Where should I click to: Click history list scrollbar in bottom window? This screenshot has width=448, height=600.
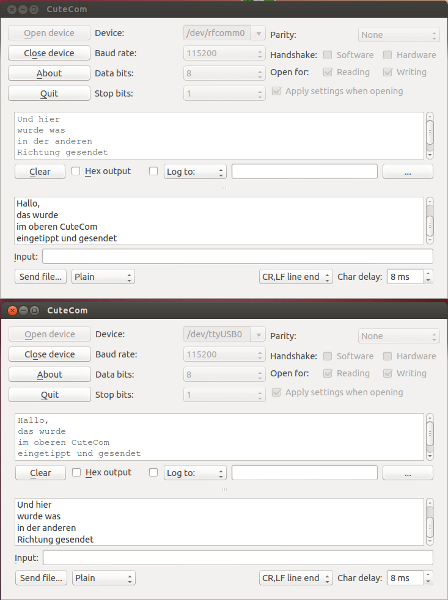430,522
